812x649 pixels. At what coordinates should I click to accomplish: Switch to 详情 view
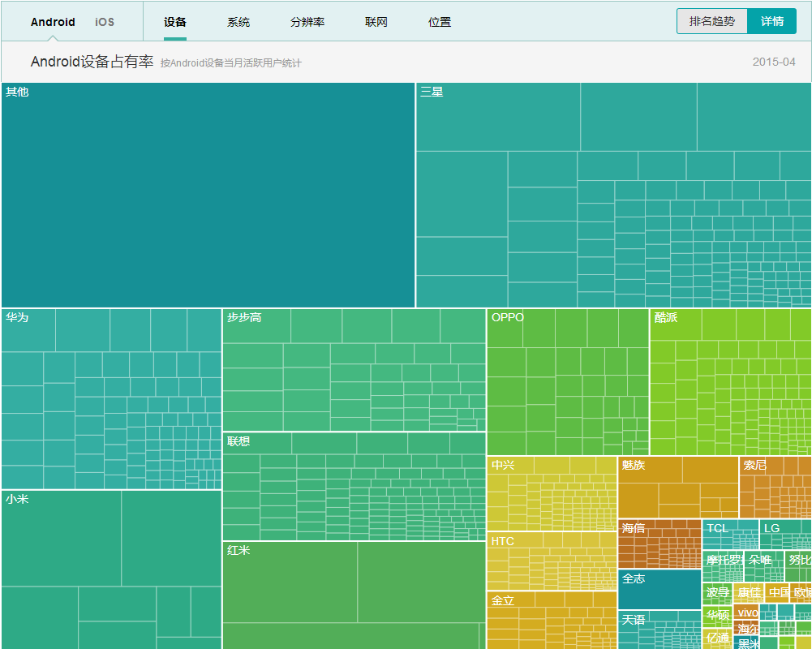772,21
